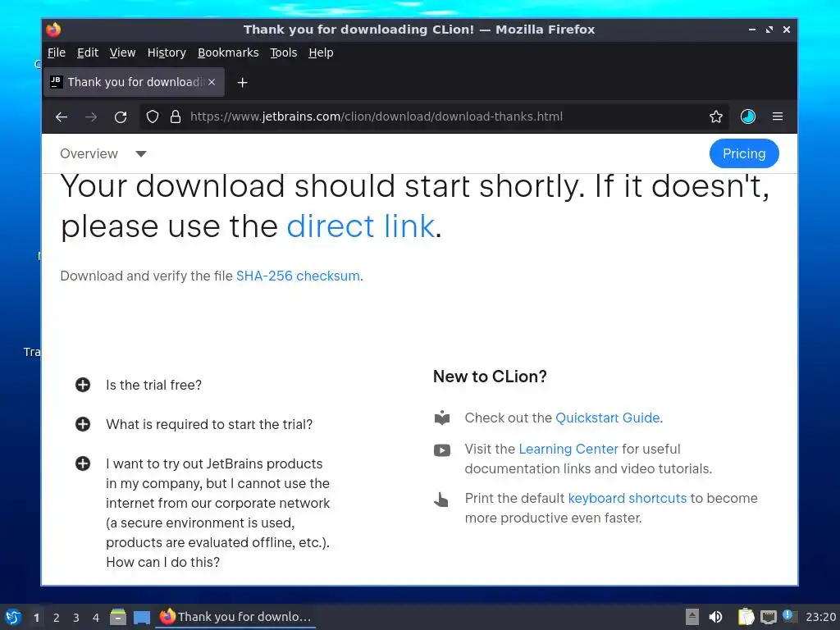Select the 'Thank you for downloading' browser tab
840x630 pixels.
click(134, 82)
